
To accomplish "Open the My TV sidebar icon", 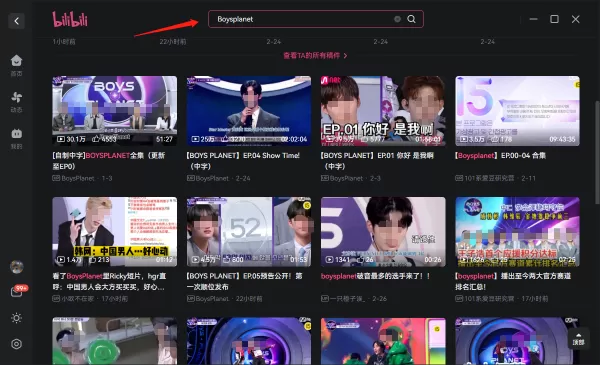I will (x=16, y=138).
